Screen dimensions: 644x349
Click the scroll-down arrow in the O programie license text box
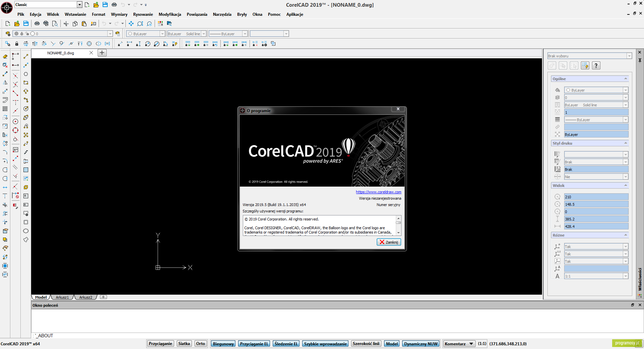(x=398, y=233)
